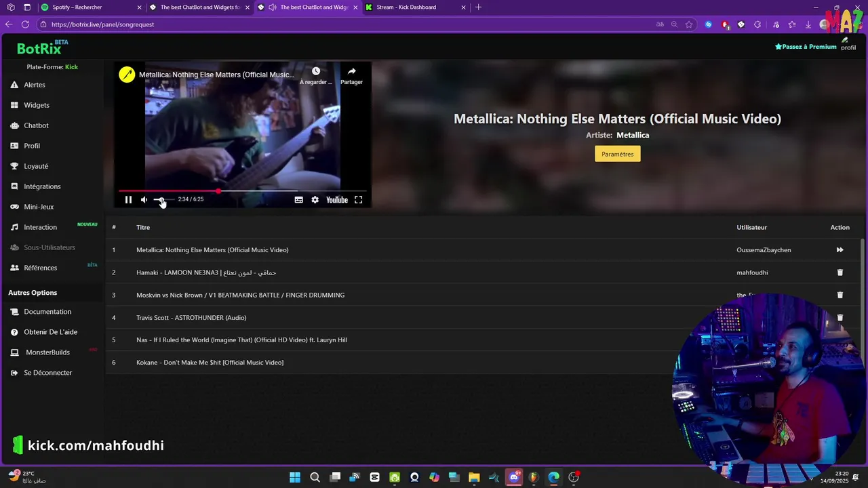
Task: Click Obtenir De L'aide
Action: (x=50, y=332)
